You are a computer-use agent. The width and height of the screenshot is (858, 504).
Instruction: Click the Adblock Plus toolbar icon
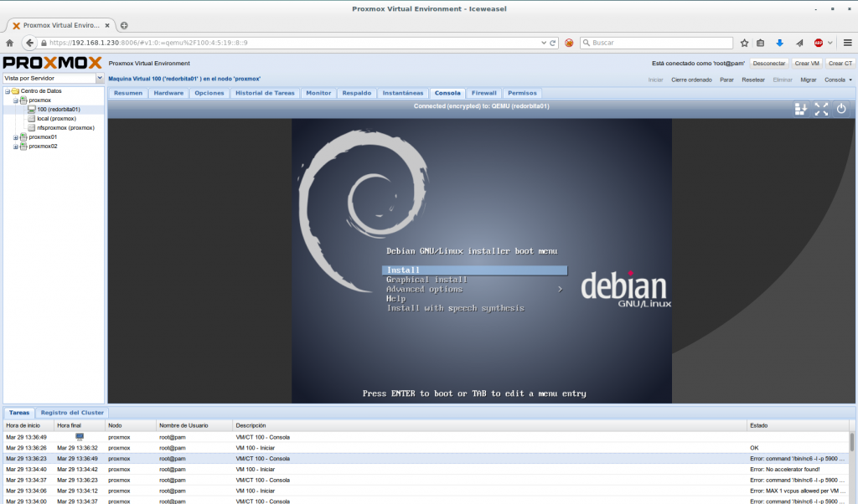pos(819,42)
